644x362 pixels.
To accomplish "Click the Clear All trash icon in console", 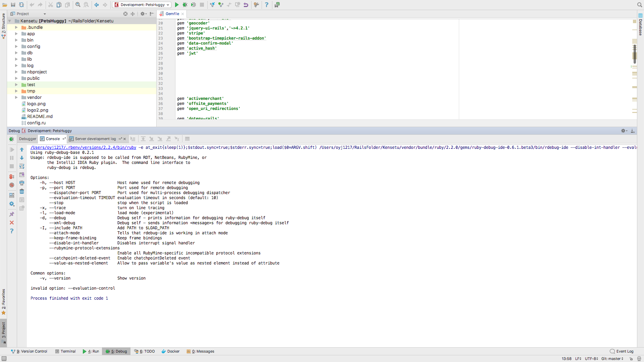I will pyautogui.click(x=22, y=191).
